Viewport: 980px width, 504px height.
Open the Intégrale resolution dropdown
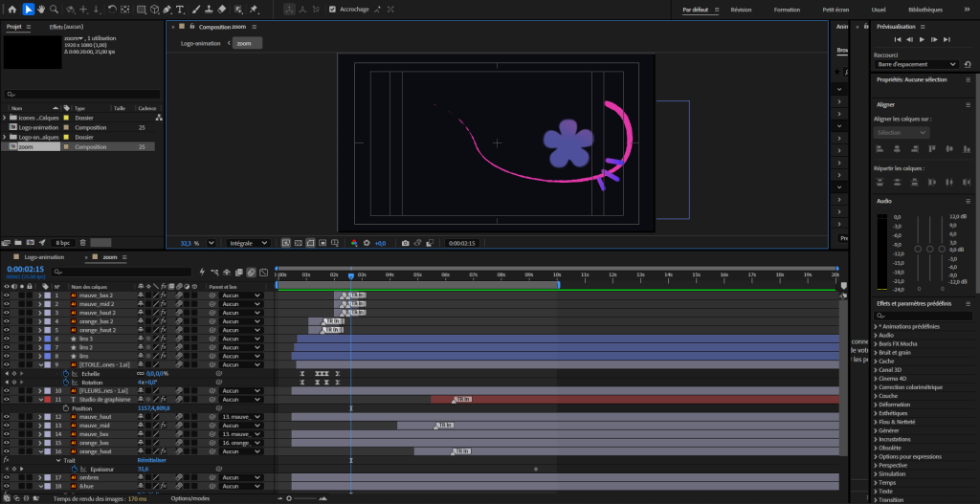pyautogui.click(x=248, y=243)
